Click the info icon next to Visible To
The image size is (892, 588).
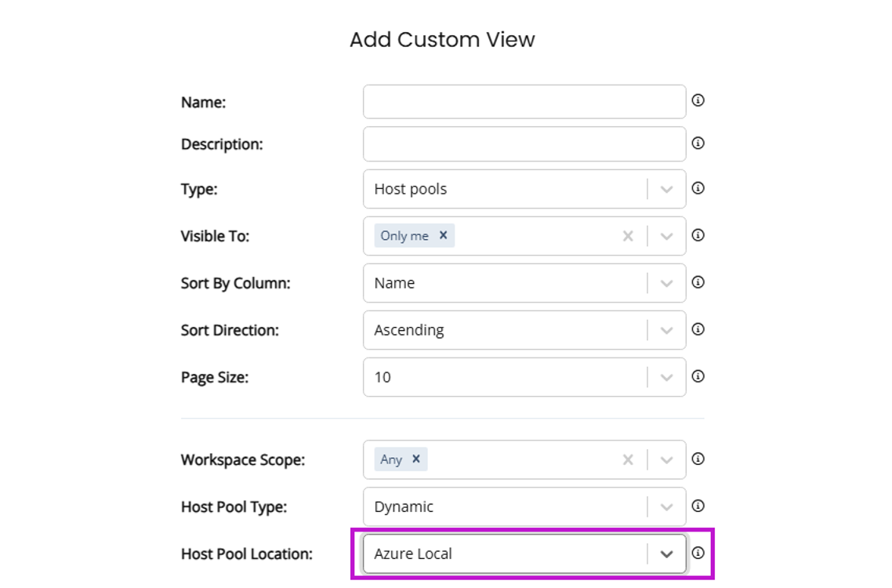click(x=698, y=235)
